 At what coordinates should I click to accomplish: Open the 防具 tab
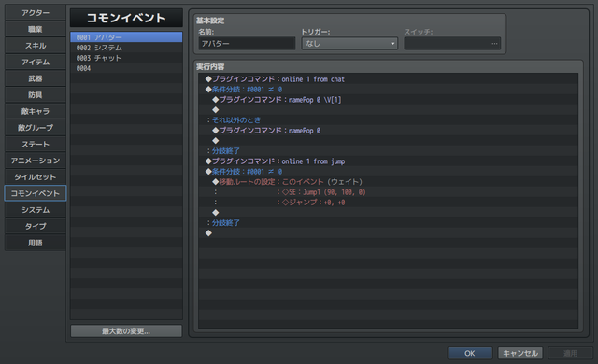pyautogui.click(x=36, y=95)
